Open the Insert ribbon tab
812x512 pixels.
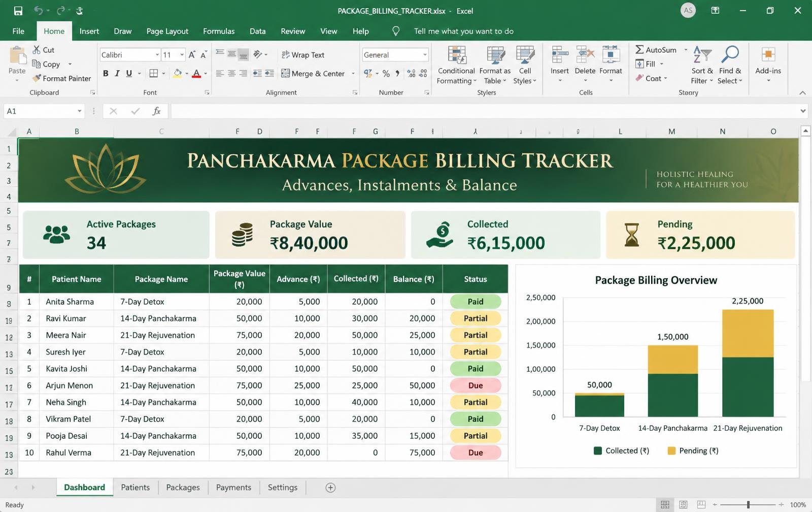[x=89, y=31]
